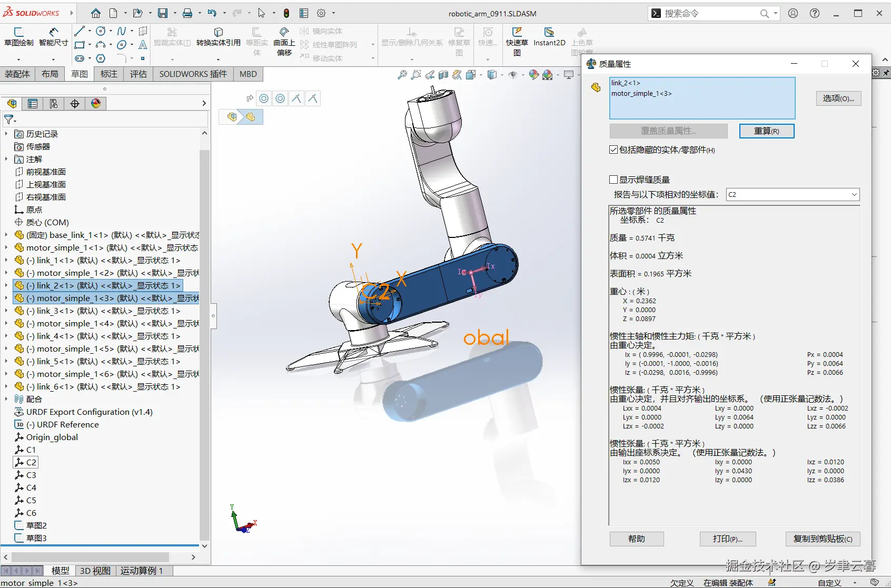Click the feature tree horizontal scrollbar
Image resolution: width=891 pixels, height=588 pixels.
click(90, 557)
